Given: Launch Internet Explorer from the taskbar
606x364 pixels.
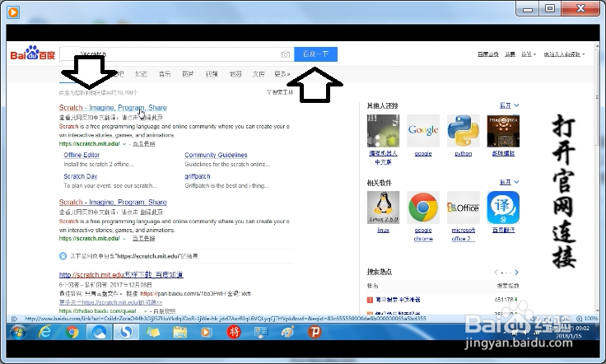Looking at the screenshot, I should click(x=45, y=332).
